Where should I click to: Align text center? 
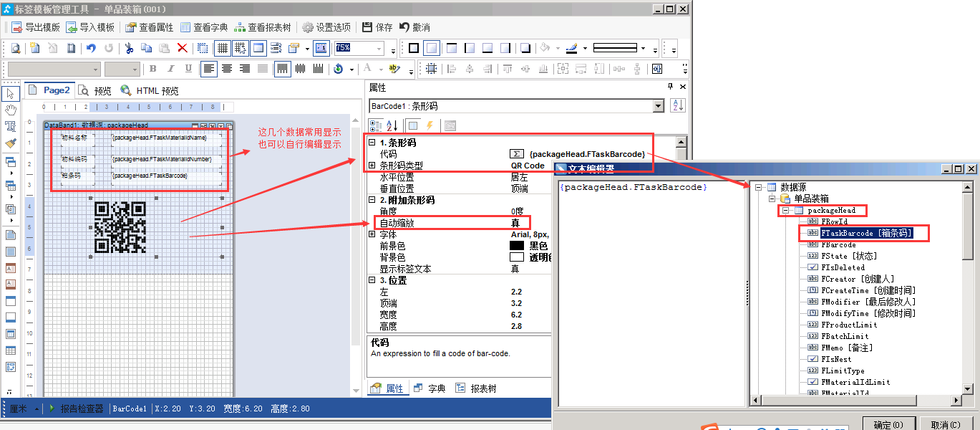coord(227,69)
